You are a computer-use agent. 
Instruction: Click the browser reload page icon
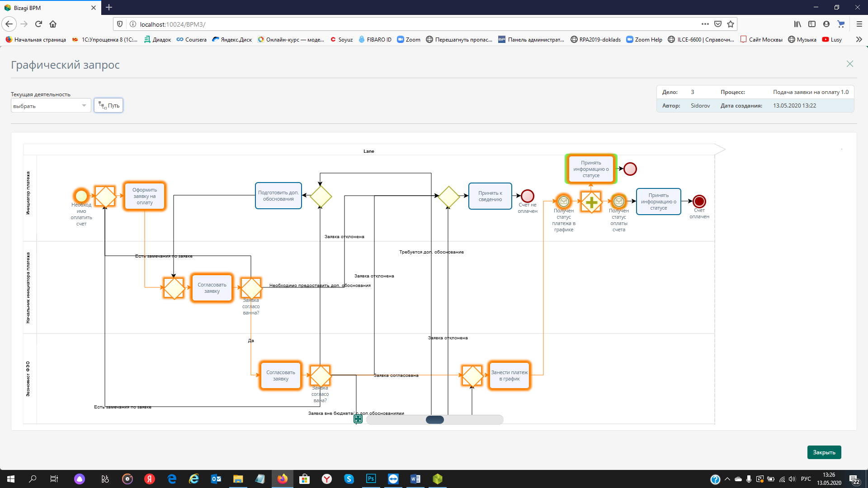[x=38, y=24]
